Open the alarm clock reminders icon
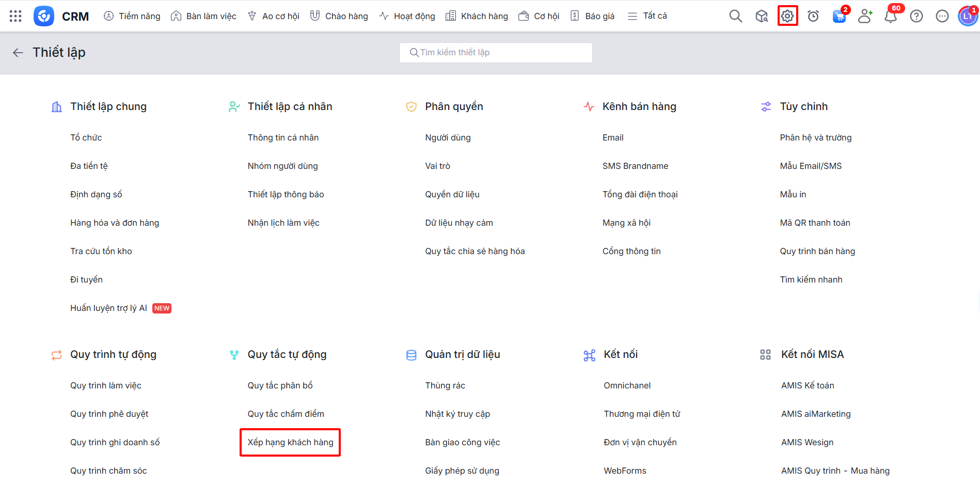The height and width of the screenshot is (485, 980). [x=813, y=16]
